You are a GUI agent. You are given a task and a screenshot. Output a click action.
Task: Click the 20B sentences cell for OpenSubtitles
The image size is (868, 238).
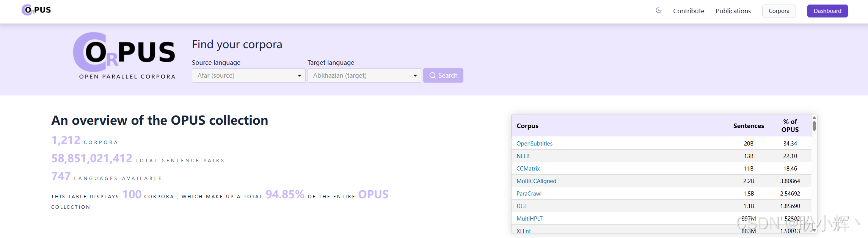tap(749, 144)
